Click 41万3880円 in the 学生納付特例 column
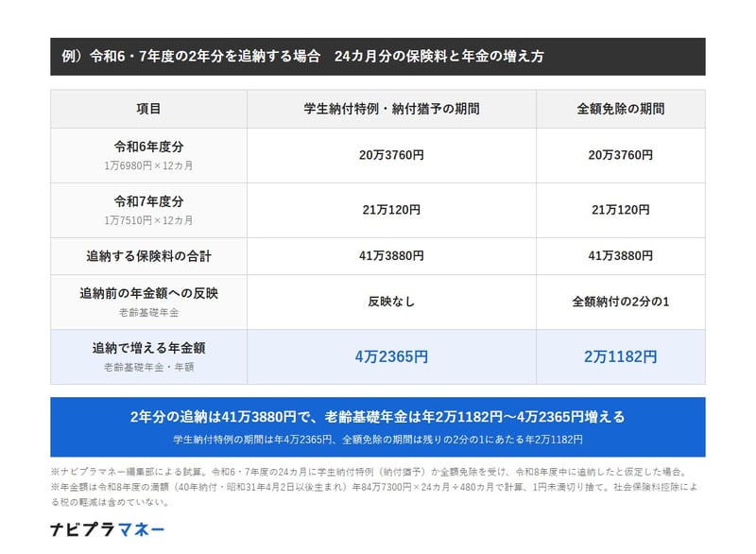756x554 pixels. pyautogui.click(x=391, y=256)
